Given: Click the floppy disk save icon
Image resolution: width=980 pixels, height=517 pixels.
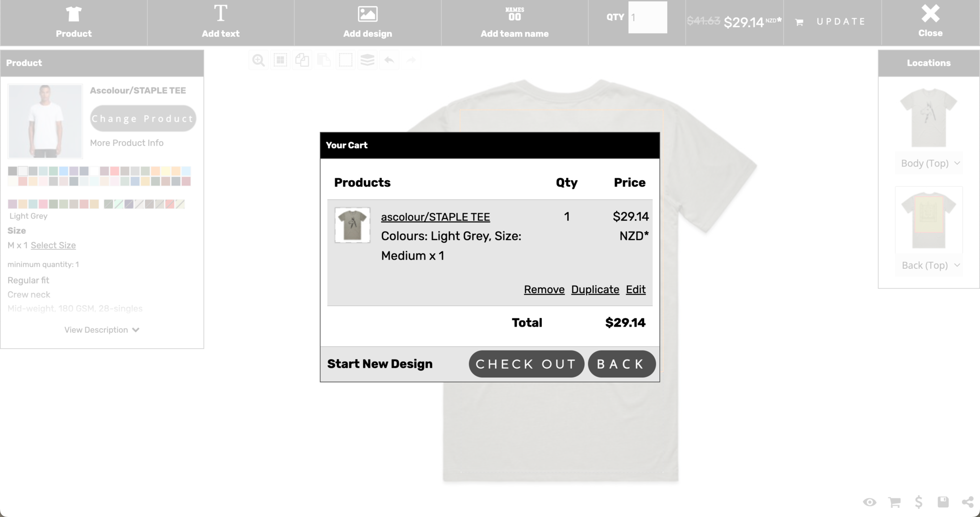Looking at the screenshot, I should (x=943, y=502).
